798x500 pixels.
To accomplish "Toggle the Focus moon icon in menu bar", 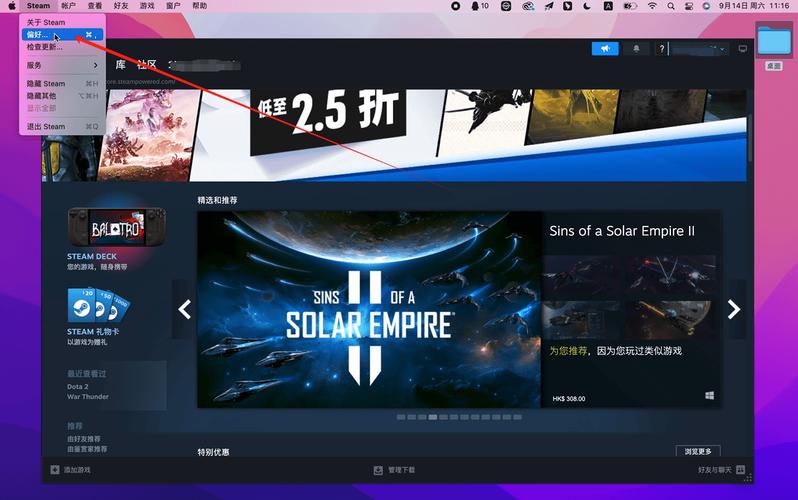I will click(587, 6).
